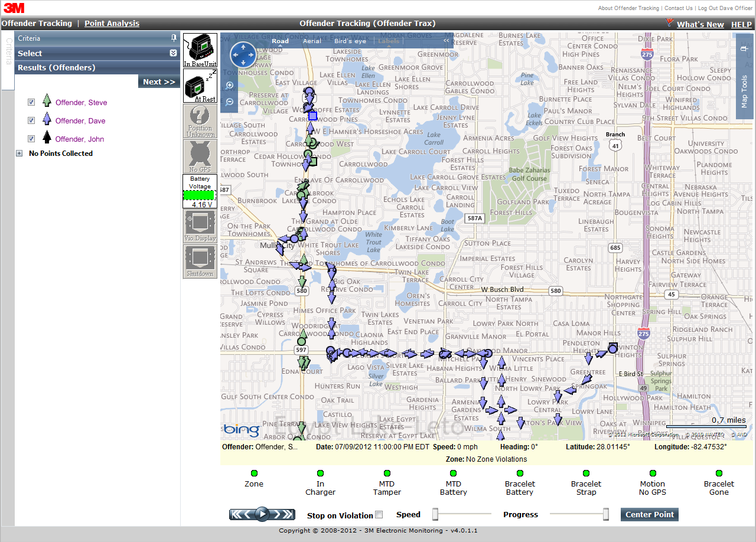Image resolution: width=756 pixels, height=542 pixels.
Task: Jump to the last tracking point
Action: pyautogui.click(x=288, y=514)
